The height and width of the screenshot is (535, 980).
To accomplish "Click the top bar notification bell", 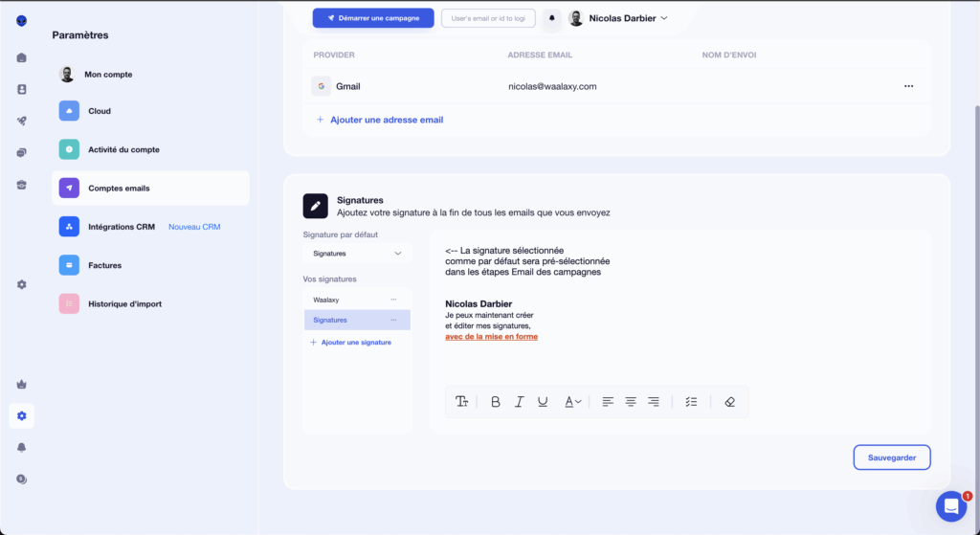I will [x=552, y=18].
